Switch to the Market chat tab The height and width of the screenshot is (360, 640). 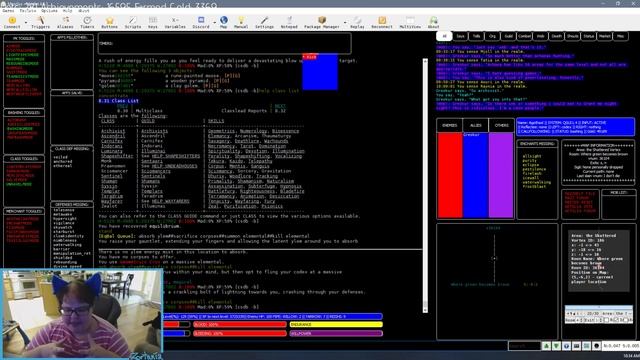click(604, 36)
